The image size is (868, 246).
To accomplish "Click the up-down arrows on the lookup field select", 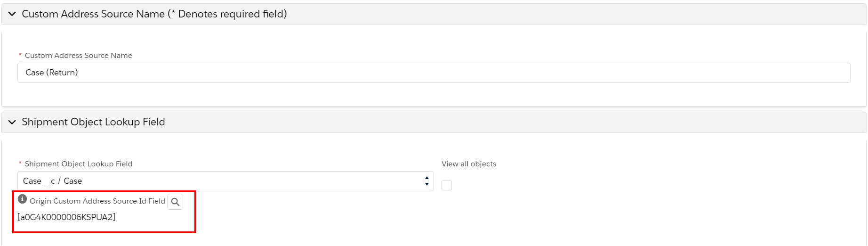I will tap(426, 181).
